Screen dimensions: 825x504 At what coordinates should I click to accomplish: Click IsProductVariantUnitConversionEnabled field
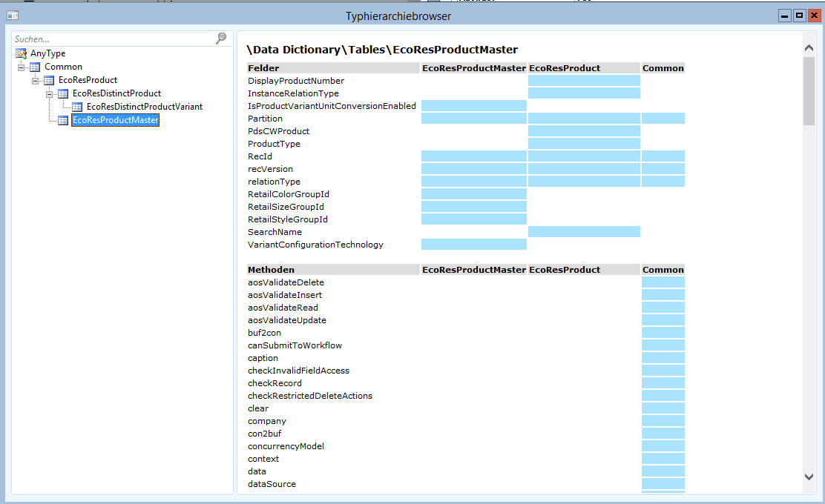click(332, 106)
